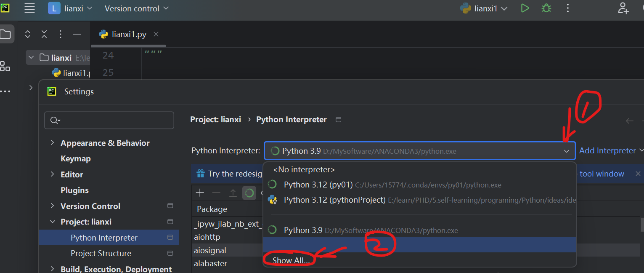The height and width of the screenshot is (273, 644).
Task: Install a package with the plus icon
Action: pyautogui.click(x=200, y=193)
